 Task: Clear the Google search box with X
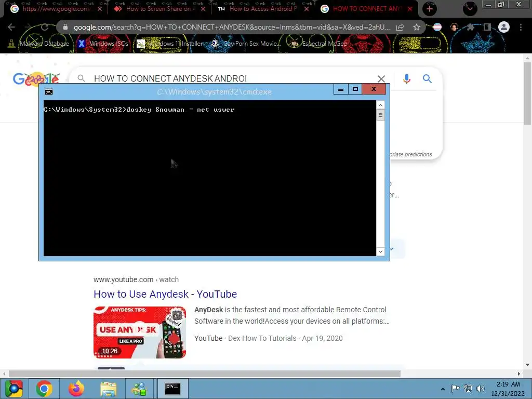click(381, 79)
